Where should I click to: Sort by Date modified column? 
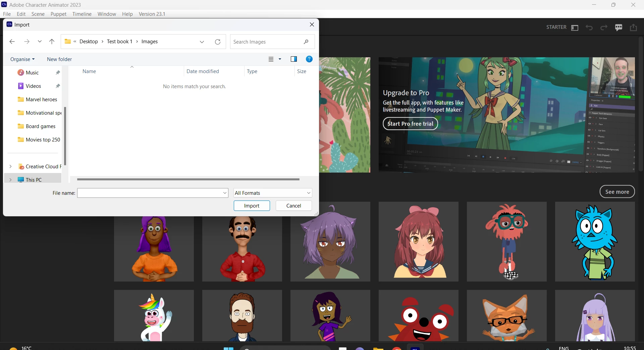203,71
